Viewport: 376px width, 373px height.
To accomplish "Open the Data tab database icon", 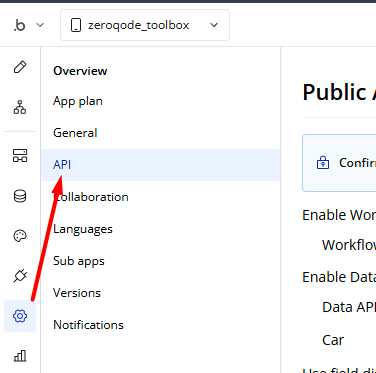I will point(20,196).
